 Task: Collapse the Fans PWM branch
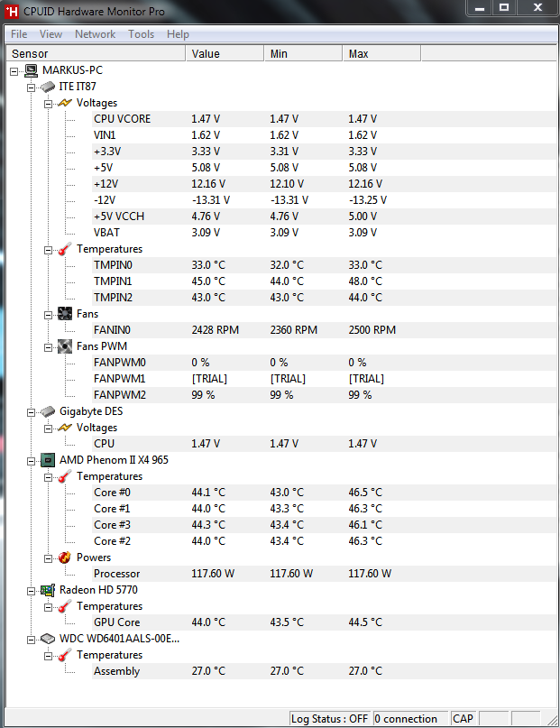click(x=49, y=347)
